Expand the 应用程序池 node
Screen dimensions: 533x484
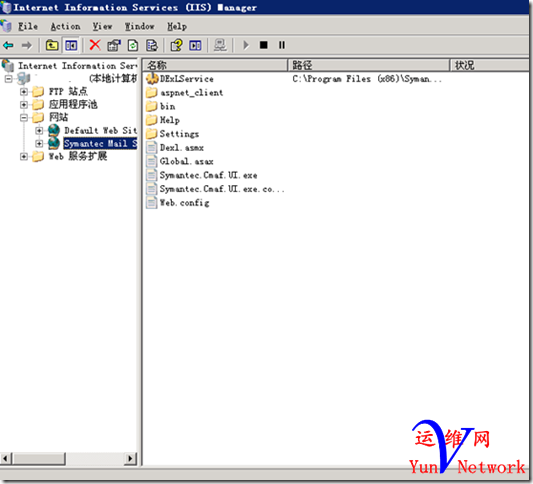tap(24, 104)
